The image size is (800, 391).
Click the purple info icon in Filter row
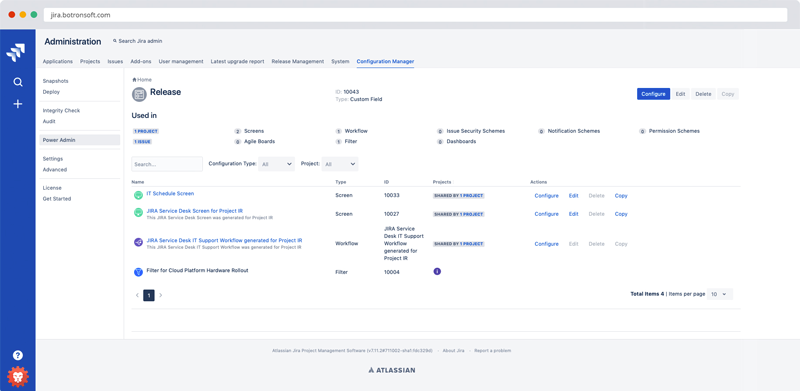pos(437,272)
